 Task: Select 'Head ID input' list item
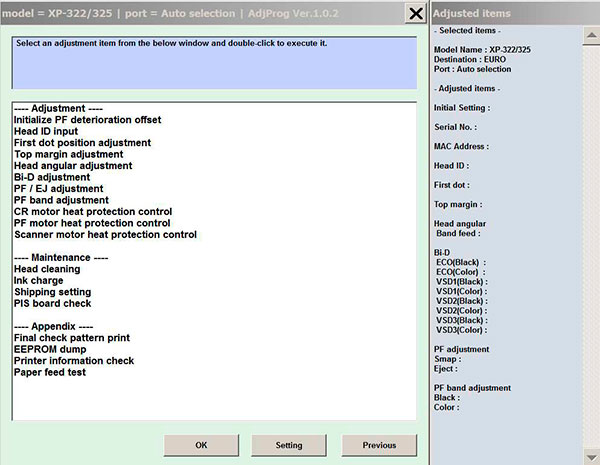[46, 131]
